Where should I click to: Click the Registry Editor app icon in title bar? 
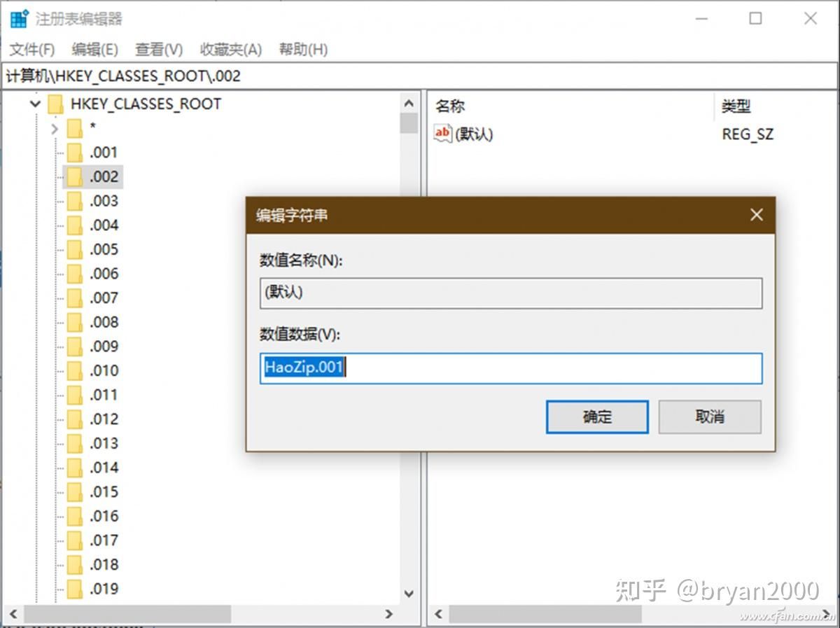pos(19,19)
